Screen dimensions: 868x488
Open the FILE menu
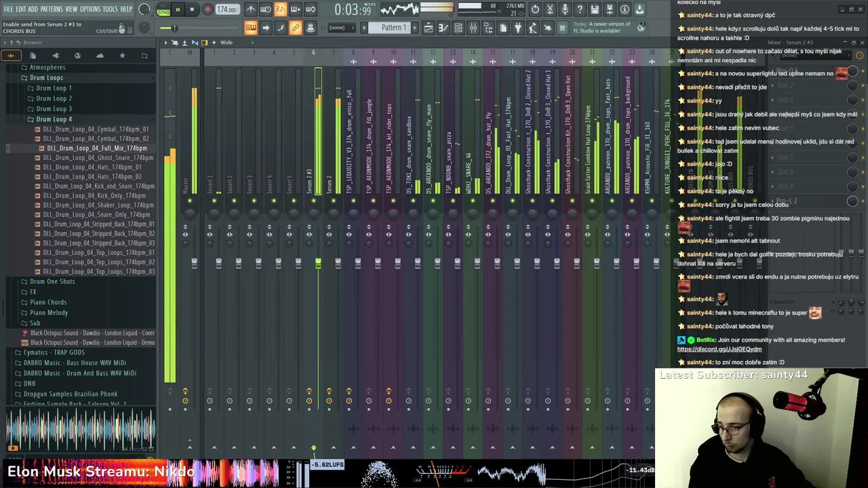(x=9, y=9)
